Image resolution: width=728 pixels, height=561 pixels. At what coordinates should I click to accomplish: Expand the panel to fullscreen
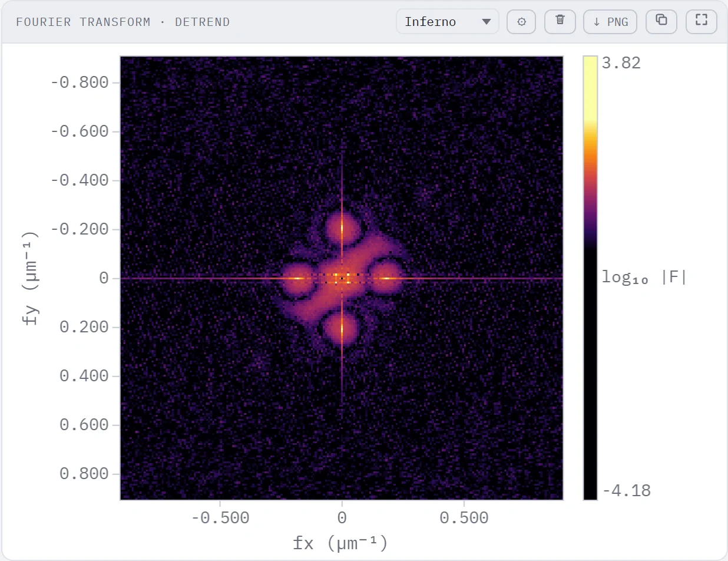click(x=701, y=22)
